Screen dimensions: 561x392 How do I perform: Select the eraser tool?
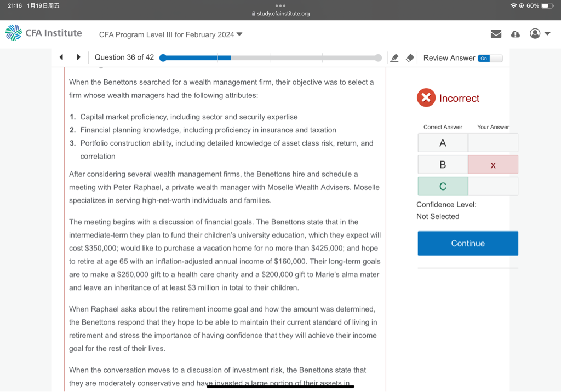pyautogui.click(x=409, y=58)
